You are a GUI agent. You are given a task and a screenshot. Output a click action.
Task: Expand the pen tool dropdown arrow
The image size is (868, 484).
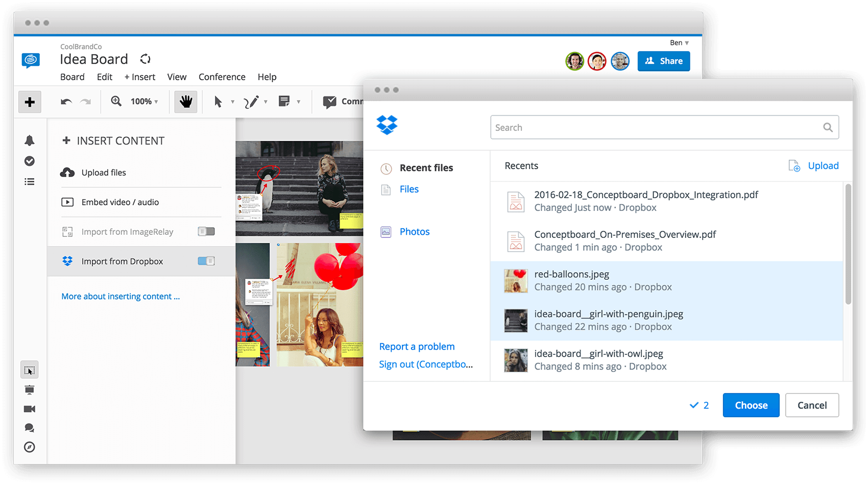[x=266, y=102]
